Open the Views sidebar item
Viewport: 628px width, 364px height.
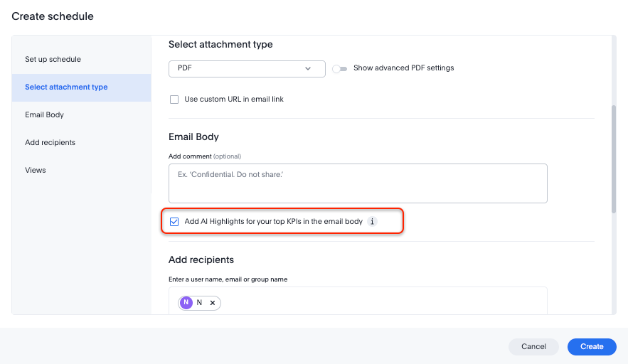coord(35,171)
